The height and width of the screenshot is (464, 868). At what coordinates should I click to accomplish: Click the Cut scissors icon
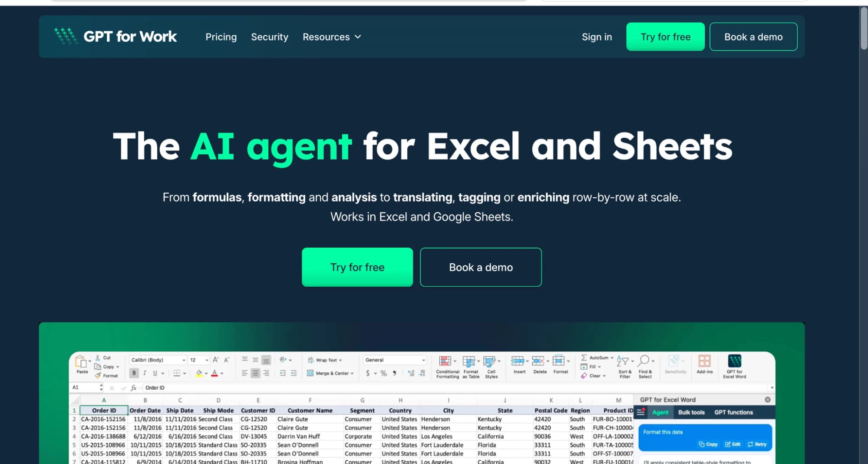tap(98, 358)
